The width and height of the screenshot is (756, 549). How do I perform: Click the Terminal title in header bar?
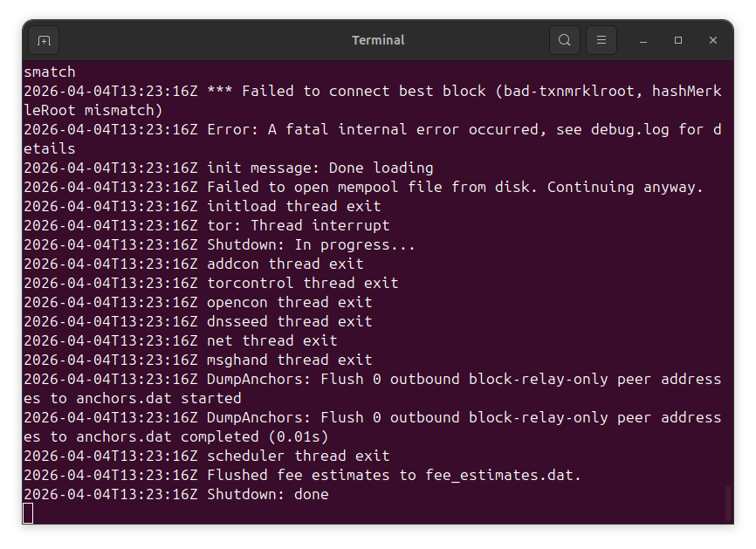378,40
